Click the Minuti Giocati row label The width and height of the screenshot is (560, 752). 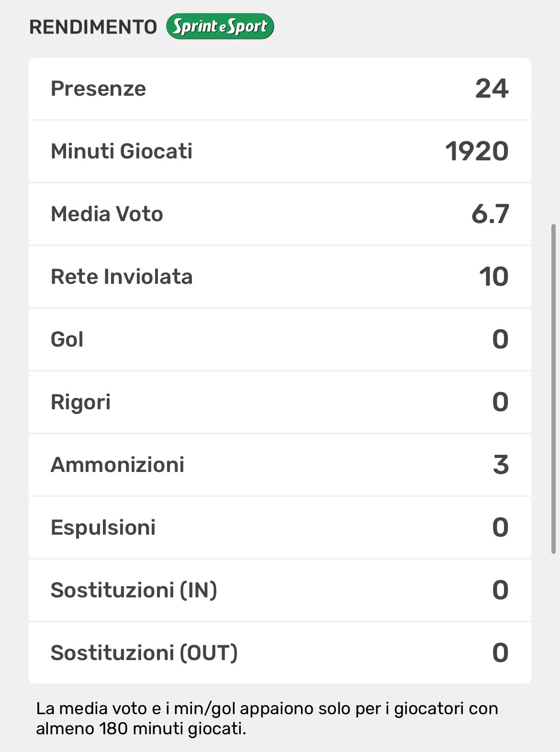point(122,151)
